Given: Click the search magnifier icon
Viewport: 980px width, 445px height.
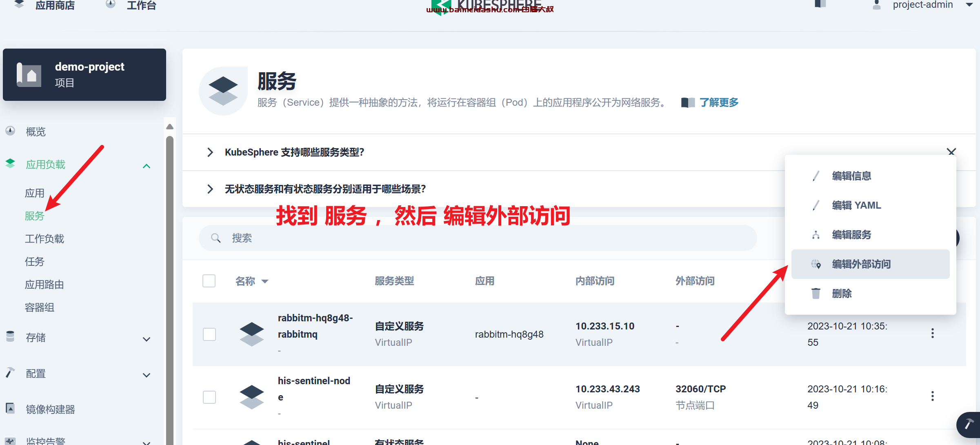Looking at the screenshot, I should click(216, 238).
